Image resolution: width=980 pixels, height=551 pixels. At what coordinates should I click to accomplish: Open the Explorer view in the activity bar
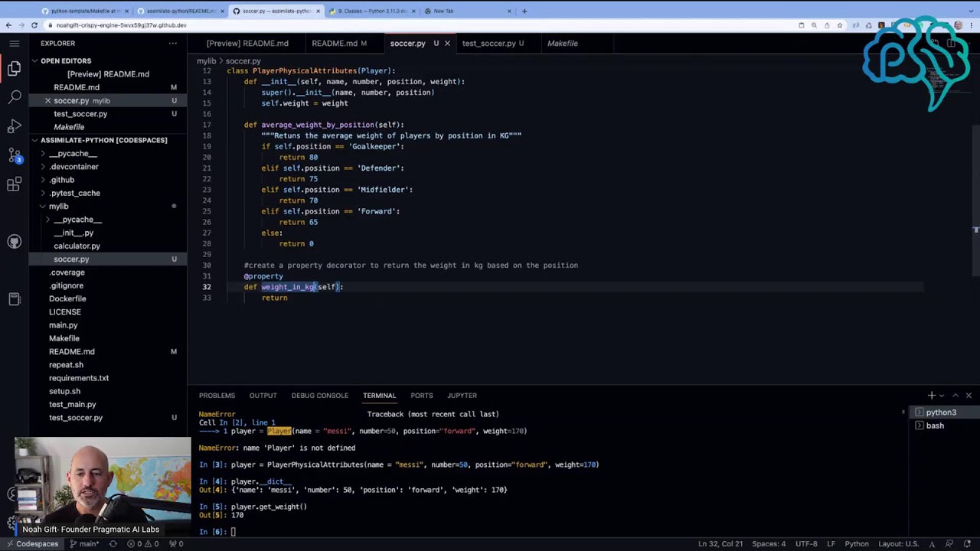pos(14,69)
